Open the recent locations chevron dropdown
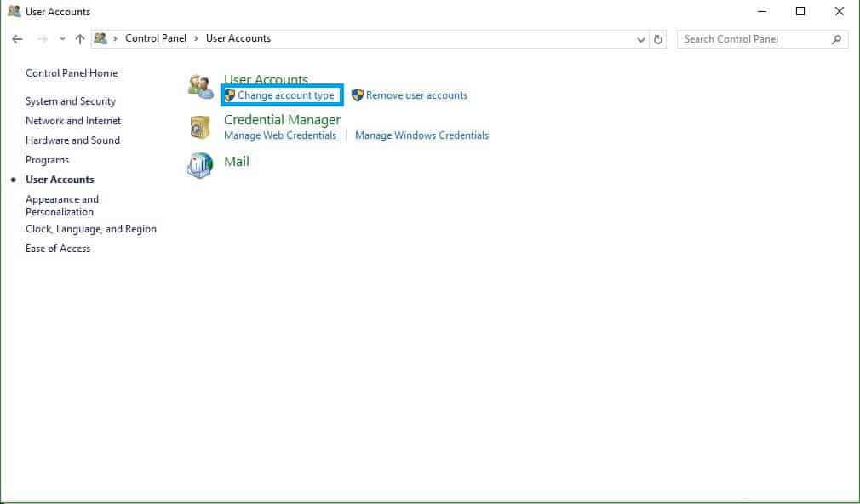860x504 pixels. click(61, 39)
